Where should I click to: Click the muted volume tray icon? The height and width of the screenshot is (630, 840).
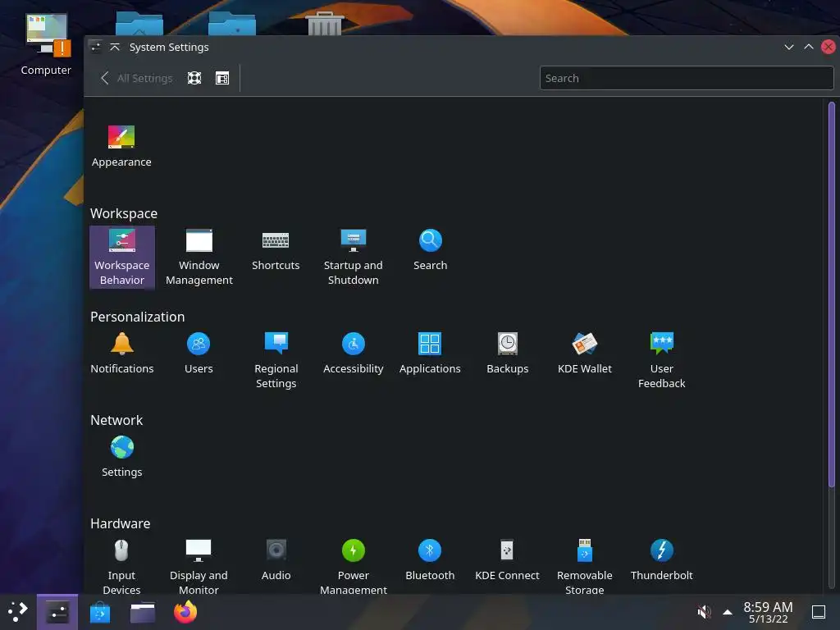click(x=704, y=612)
